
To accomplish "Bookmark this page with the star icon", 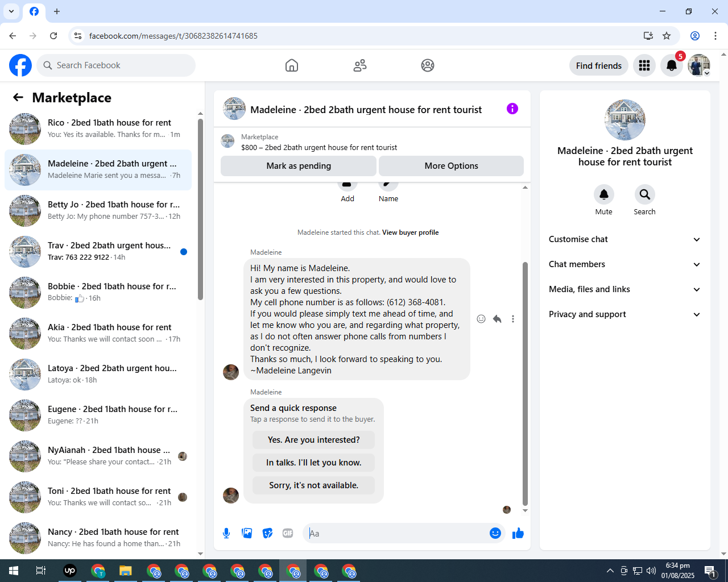I will [x=667, y=36].
